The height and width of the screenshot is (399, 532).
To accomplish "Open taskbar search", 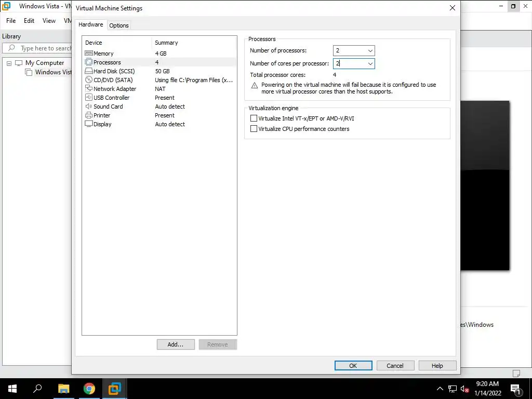I will tap(37, 389).
